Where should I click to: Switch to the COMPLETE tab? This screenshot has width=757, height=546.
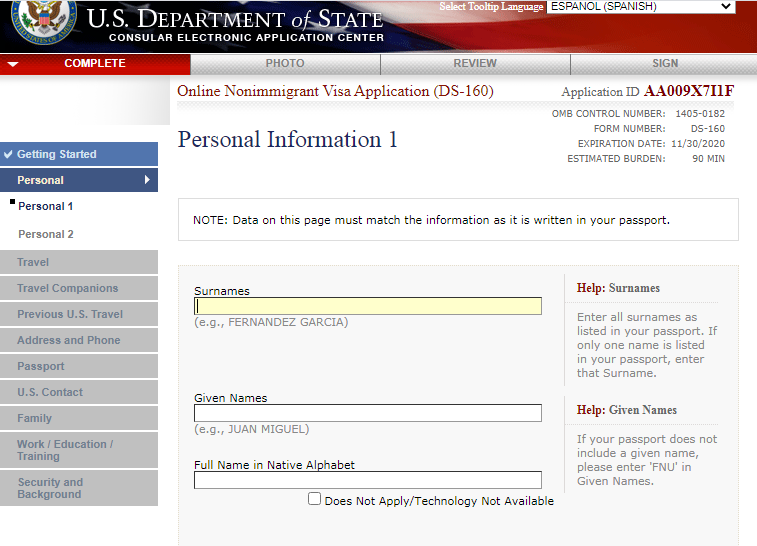click(x=95, y=63)
